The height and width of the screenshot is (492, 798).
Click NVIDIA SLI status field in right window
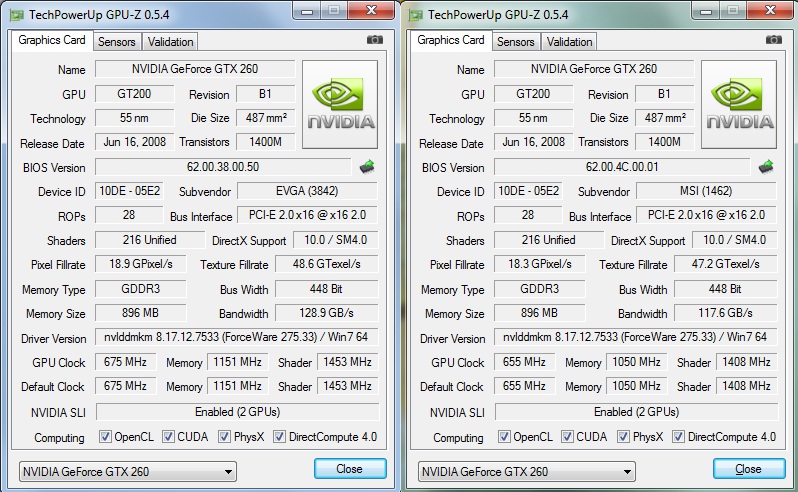636,412
